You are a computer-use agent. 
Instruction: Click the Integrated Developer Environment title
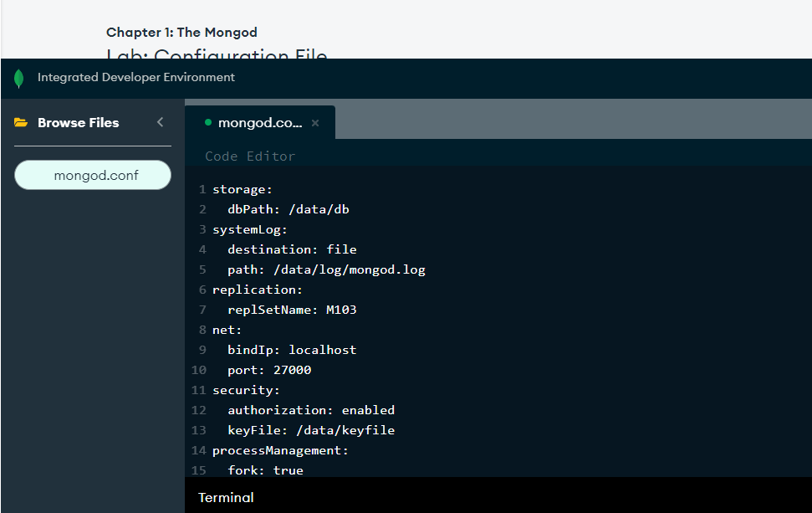pos(136,78)
